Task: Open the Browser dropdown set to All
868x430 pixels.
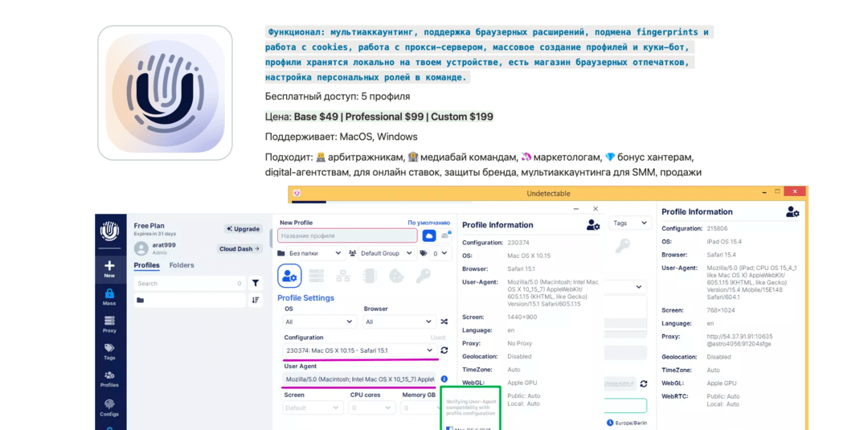Action: click(x=399, y=321)
